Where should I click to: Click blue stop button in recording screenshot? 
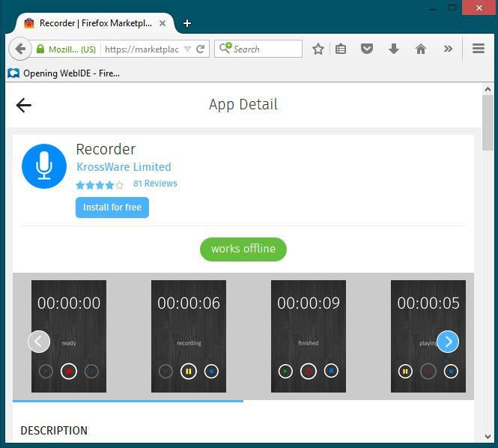click(211, 371)
